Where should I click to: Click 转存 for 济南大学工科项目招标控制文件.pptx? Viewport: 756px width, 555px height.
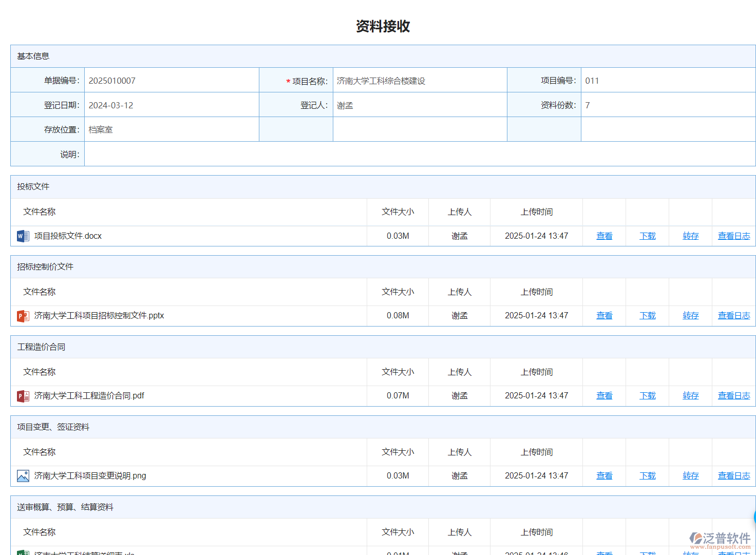tap(690, 316)
